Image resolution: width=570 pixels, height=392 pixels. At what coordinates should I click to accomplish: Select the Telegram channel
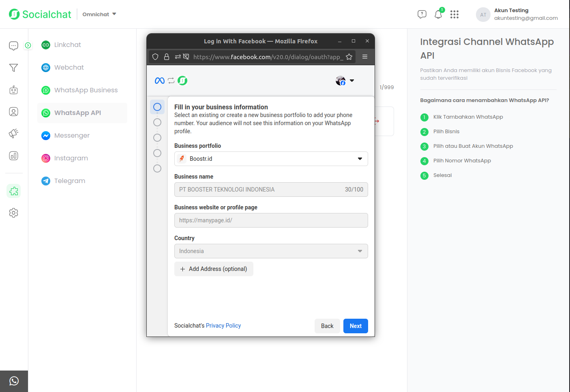pyautogui.click(x=69, y=181)
